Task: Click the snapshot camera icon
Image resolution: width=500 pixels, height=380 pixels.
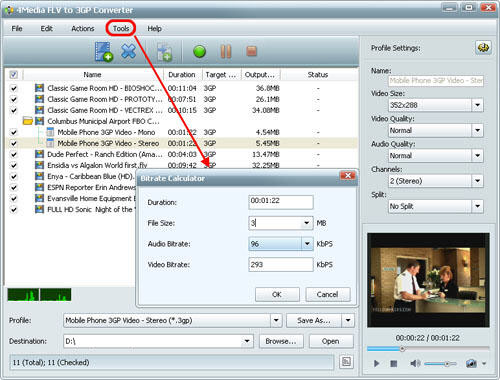Action: [471, 363]
